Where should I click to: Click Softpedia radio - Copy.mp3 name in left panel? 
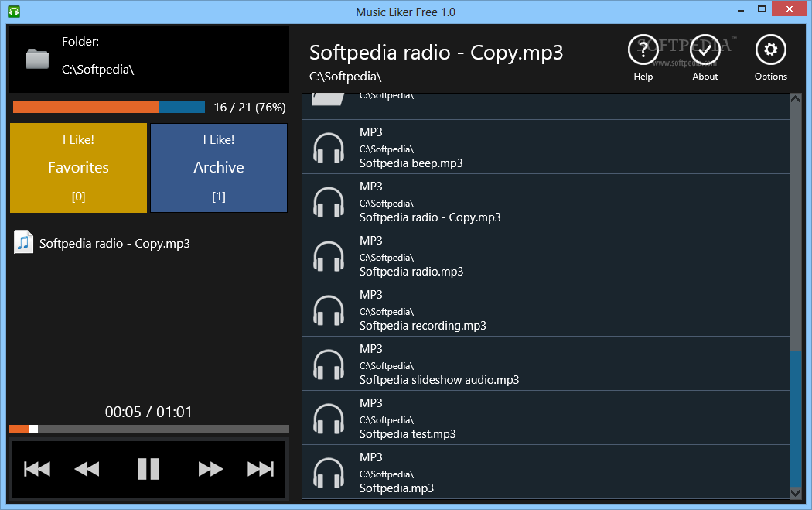pos(114,244)
